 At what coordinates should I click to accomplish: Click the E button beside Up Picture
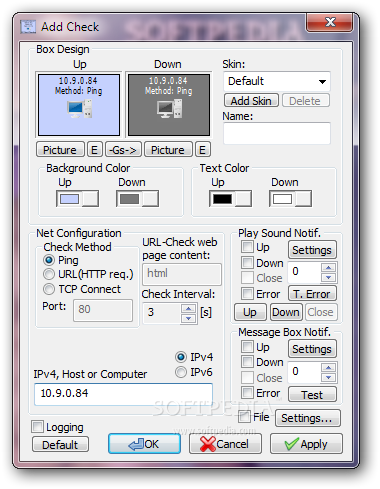(x=95, y=149)
